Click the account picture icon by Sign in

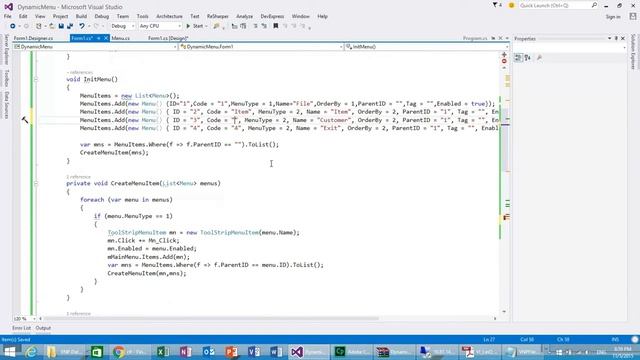[x=633, y=16]
